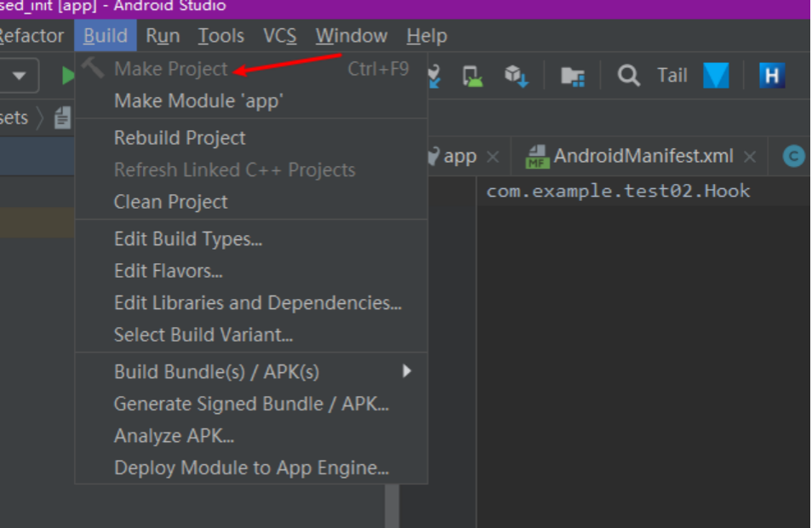Close the AndroidManifest.xml tab
Screen dimensions: 812x528
750,157
